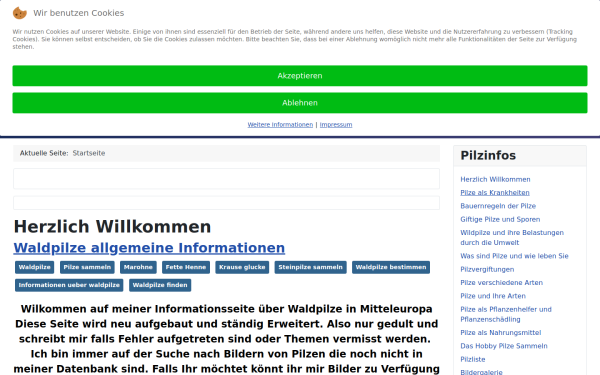This screenshot has height=375, width=600.
Task: Open Waldpilze allgemeine Informationen heading link
Action: pyautogui.click(x=149, y=248)
